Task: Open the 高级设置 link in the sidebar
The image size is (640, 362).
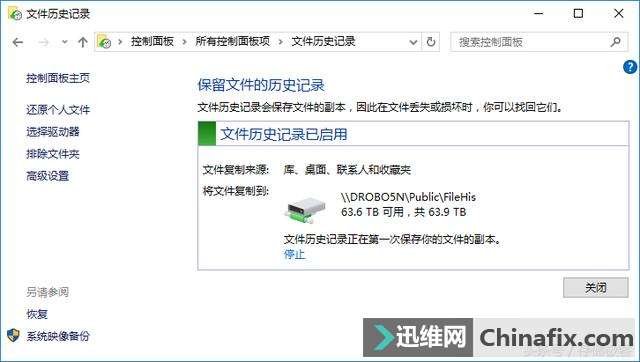Action: [47, 176]
